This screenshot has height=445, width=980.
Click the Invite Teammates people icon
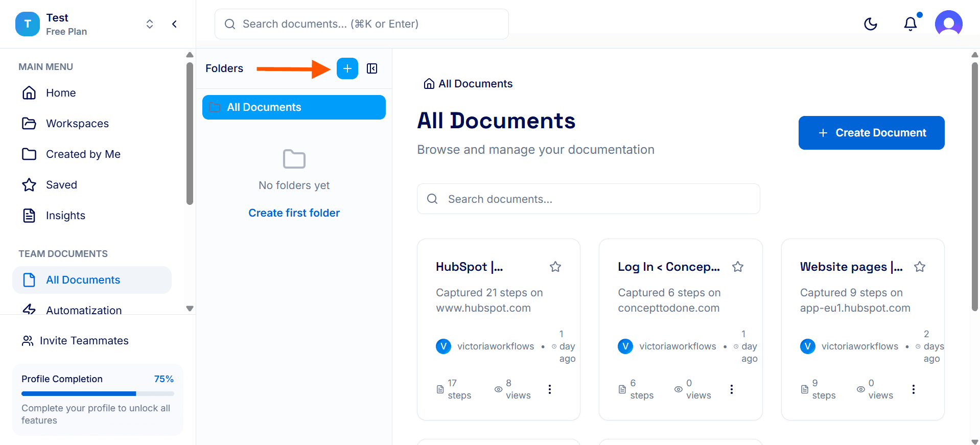pos(28,341)
